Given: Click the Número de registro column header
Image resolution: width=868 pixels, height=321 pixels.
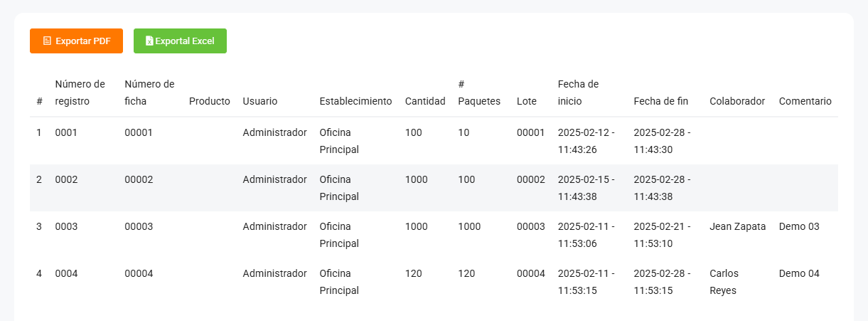Looking at the screenshot, I should point(80,93).
